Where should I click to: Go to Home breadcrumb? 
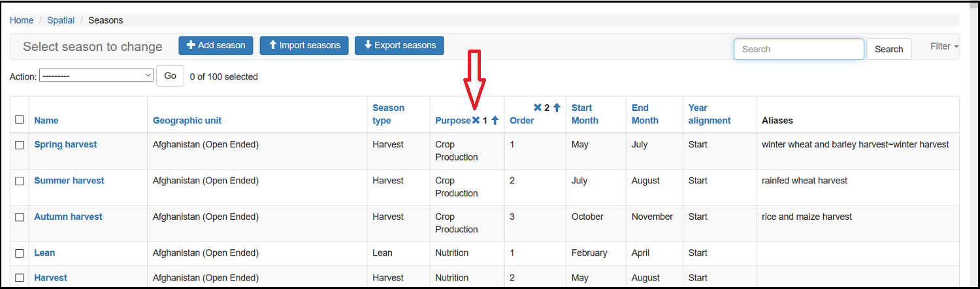22,20
